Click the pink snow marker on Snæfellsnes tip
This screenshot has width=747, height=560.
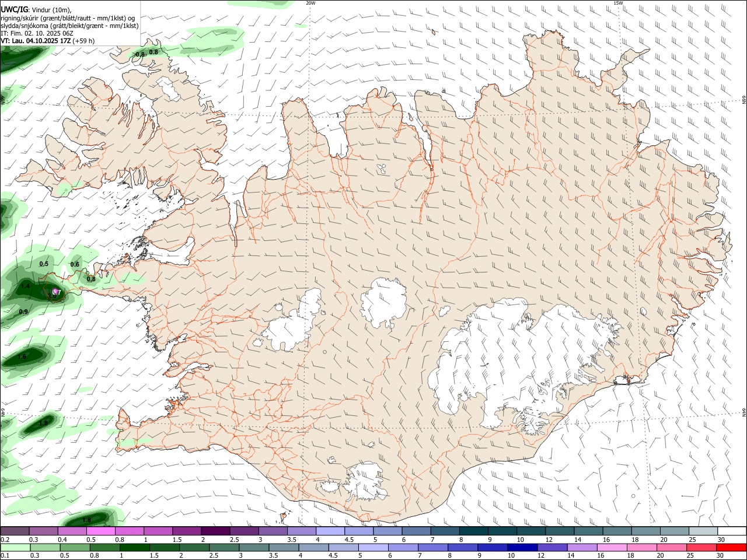55,291
